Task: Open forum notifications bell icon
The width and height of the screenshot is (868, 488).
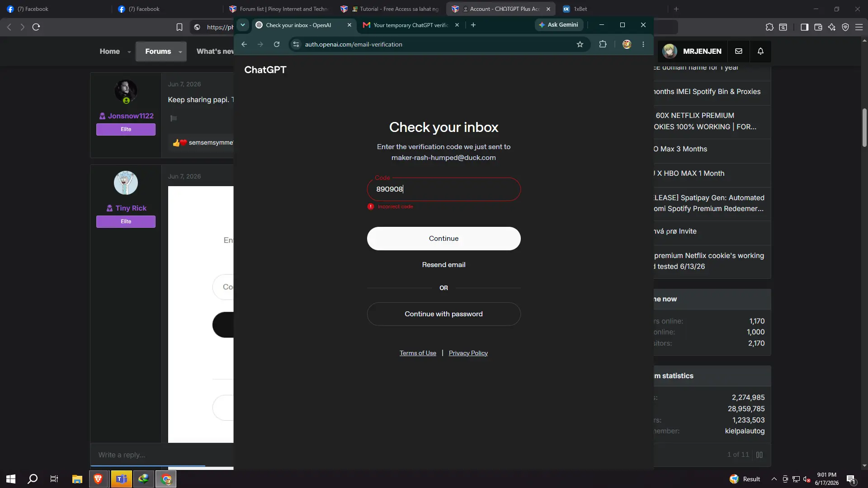Action: [x=760, y=51]
